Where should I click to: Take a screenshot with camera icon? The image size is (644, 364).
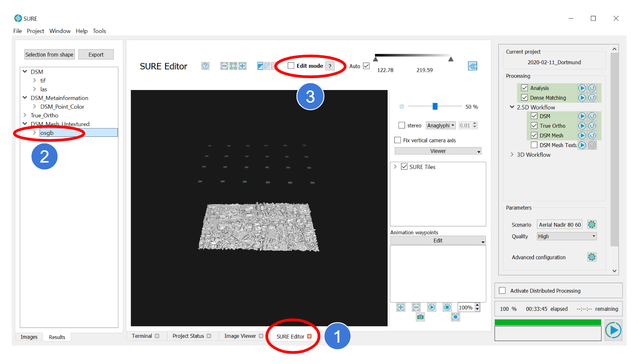click(420, 317)
